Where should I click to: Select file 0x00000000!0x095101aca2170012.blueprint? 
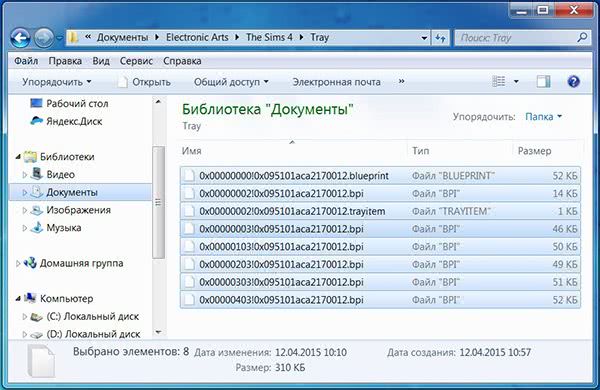(x=380, y=176)
